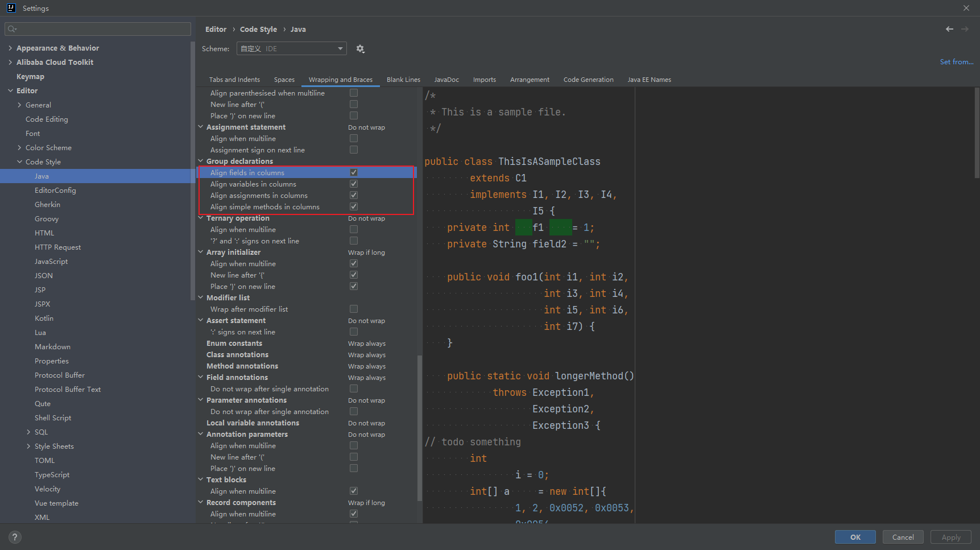Viewport: 980px width, 550px height.
Task: Open the Arrangement tab
Action: click(x=530, y=80)
